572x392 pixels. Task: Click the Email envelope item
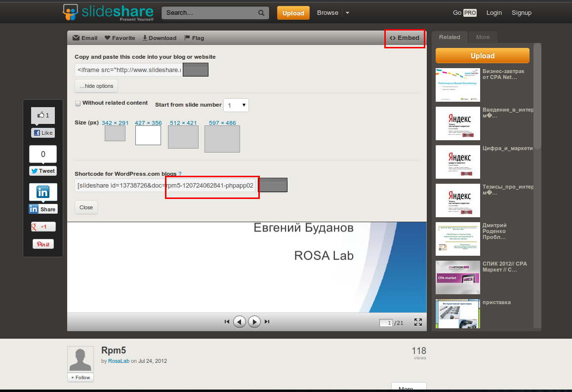(85, 38)
